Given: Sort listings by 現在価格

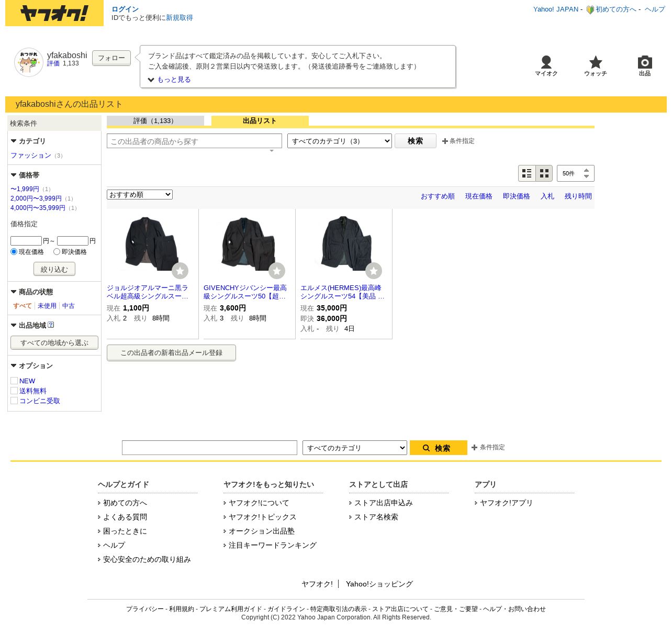Looking at the screenshot, I should tap(479, 196).
